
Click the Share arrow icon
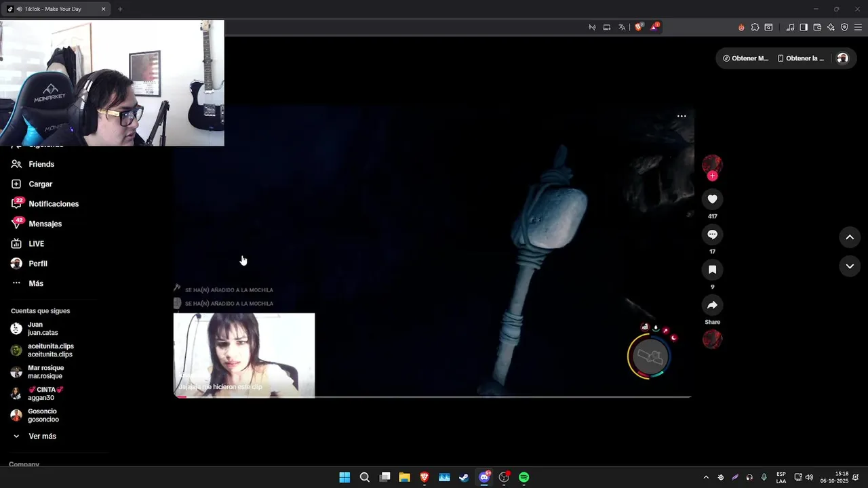click(712, 305)
